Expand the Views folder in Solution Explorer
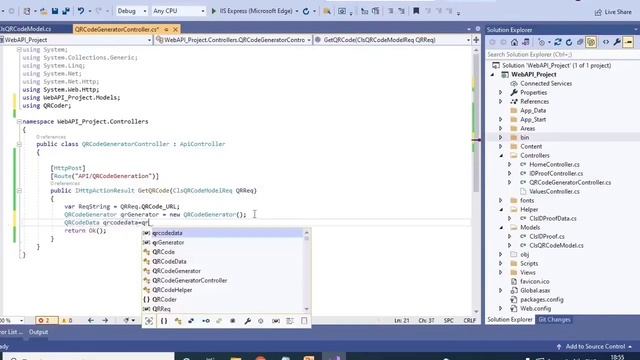640x360 pixels. pos(501,273)
